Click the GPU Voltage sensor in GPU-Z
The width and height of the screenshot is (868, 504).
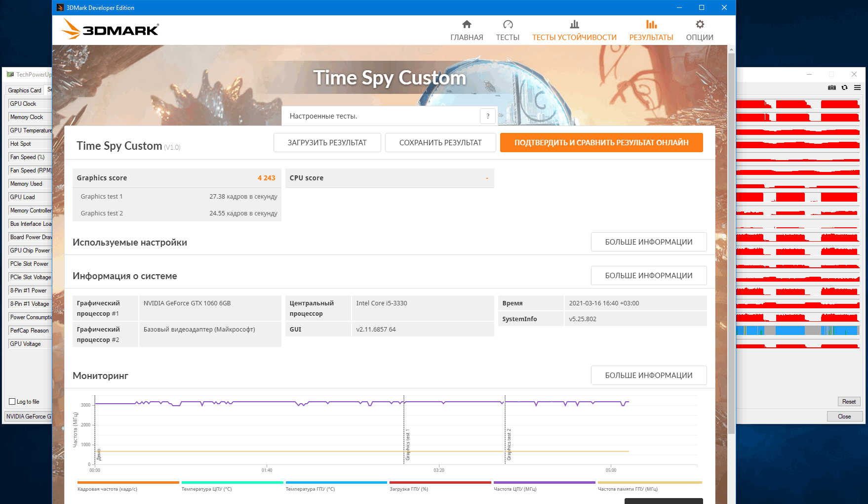[30, 344]
